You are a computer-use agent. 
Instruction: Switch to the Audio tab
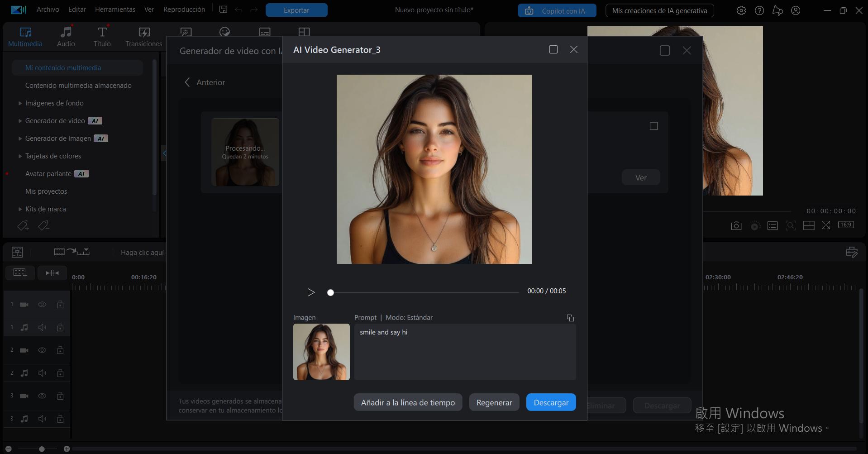tap(66, 36)
